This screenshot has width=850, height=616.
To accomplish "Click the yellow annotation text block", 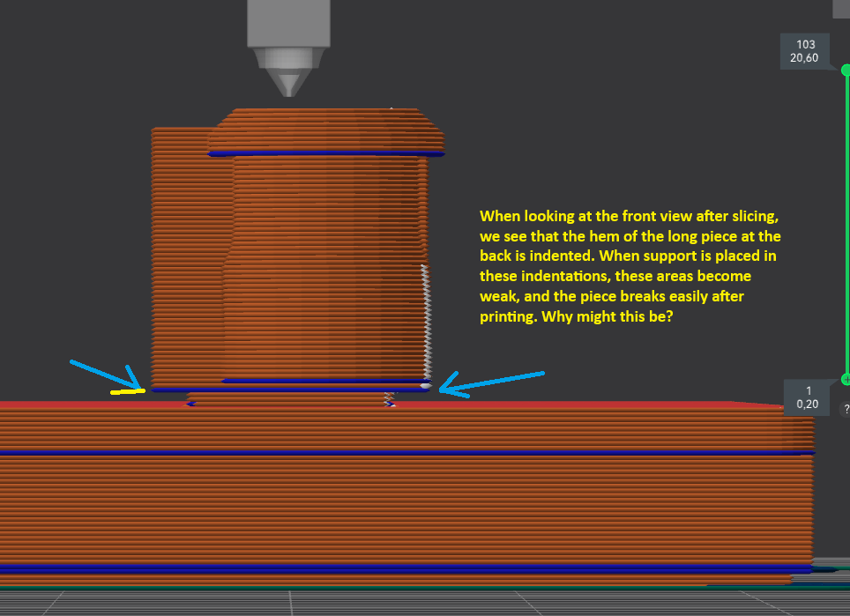I will pos(630,266).
